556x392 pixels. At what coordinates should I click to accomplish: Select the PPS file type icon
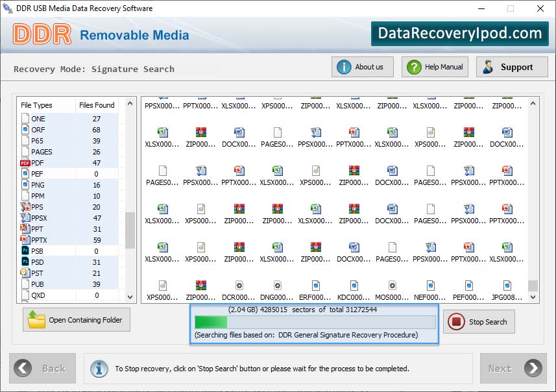click(25, 207)
